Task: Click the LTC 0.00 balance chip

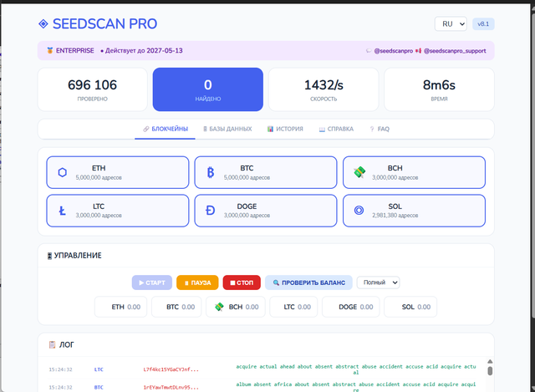Action: pos(293,307)
